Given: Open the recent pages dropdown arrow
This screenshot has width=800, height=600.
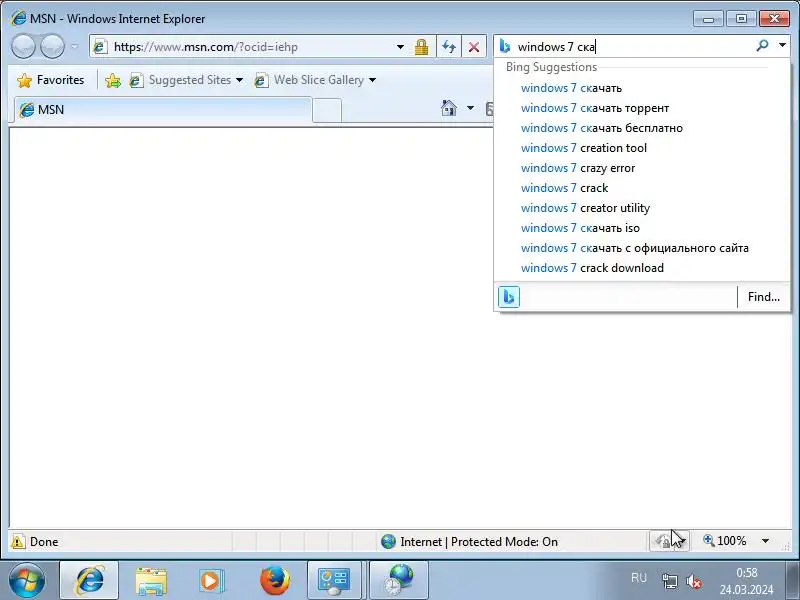Looking at the screenshot, I should tap(75, 47).
